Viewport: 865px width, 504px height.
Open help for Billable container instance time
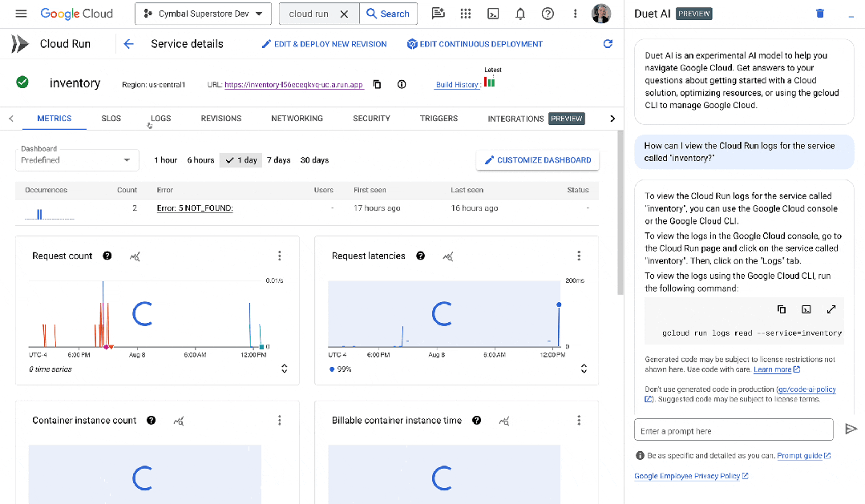click(x=477, y=420)
